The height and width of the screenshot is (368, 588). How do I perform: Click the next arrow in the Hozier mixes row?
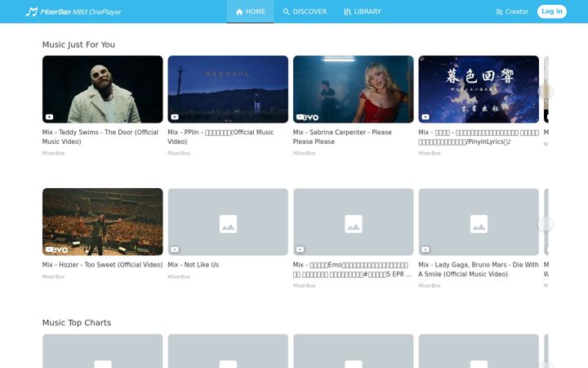[x=546, y=224]
